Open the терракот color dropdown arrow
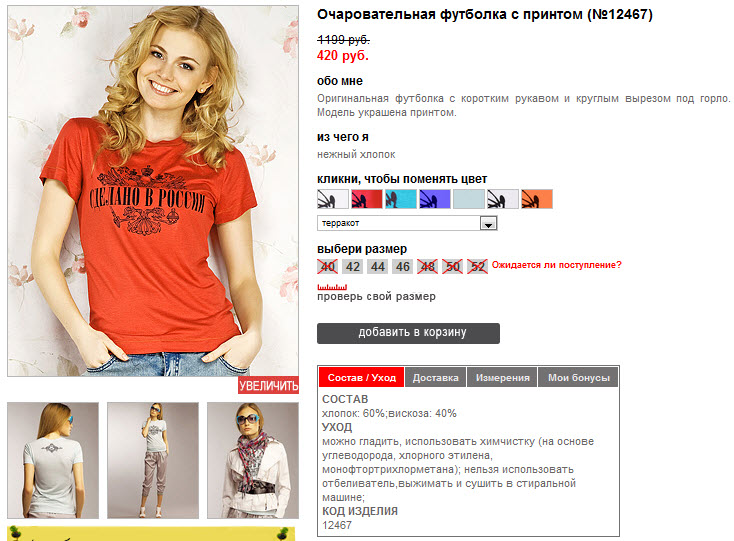Image resolution: width=734 pixels, height=541 pixels. [x=488, y=223]
